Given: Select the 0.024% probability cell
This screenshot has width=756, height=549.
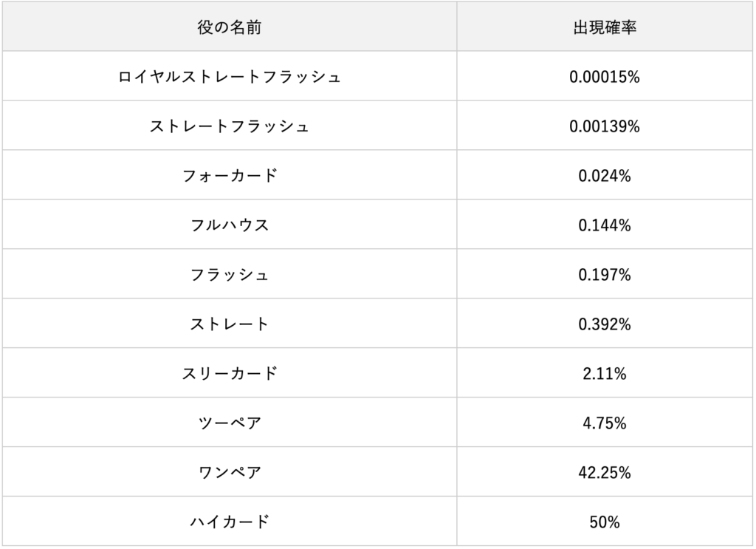Looking at the screenshot, I should coord(605,176).
